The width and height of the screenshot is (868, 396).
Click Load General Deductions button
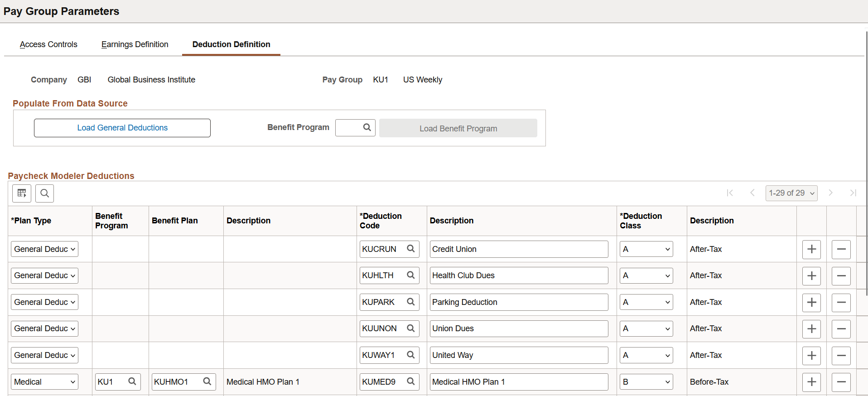click(x=122, y=128)
